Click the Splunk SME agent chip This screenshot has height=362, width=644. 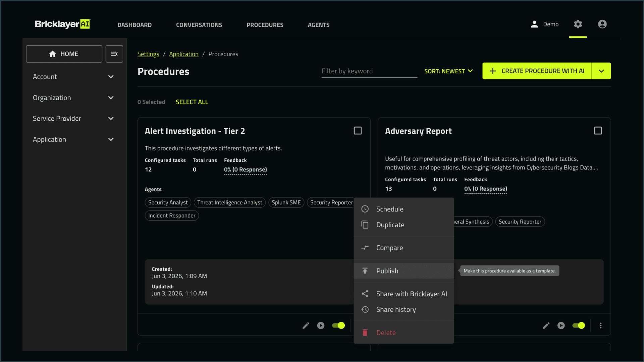(x=286, y=202)
